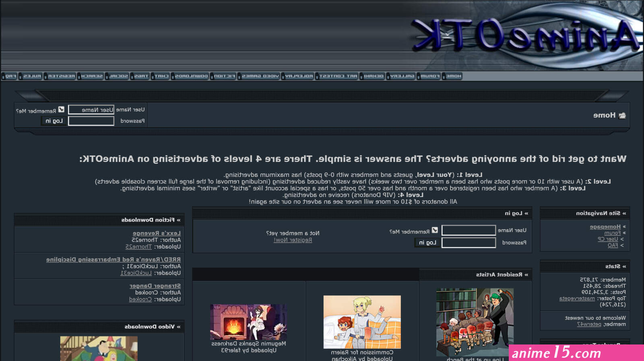This screenshot has height=361, width=644.
Task: Focus the Password field in the Log in panel
Action: 469,243
